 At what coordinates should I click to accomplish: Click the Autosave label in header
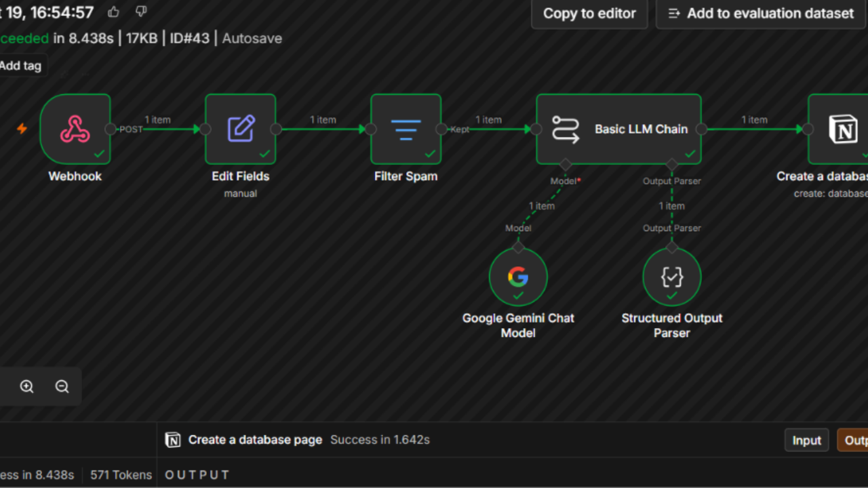[252, 39]
